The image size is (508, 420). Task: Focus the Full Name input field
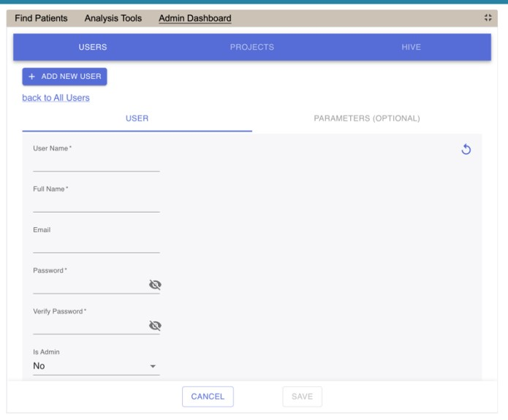96,205
